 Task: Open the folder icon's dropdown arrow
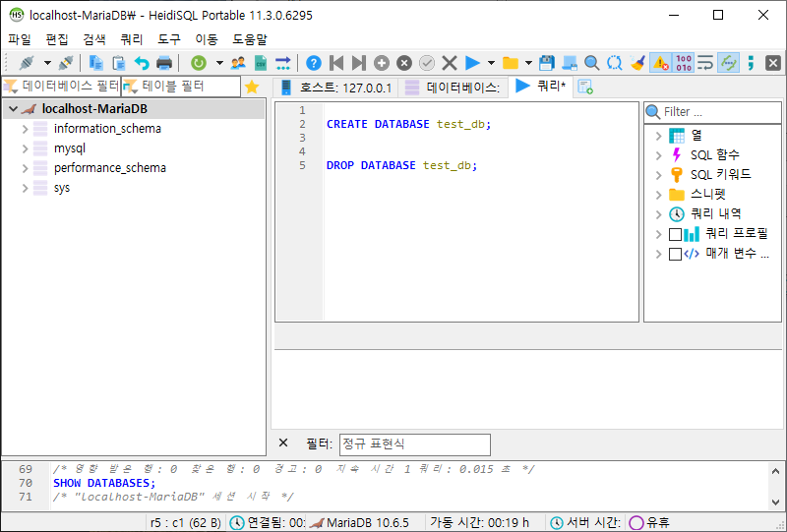coord(528,63)
